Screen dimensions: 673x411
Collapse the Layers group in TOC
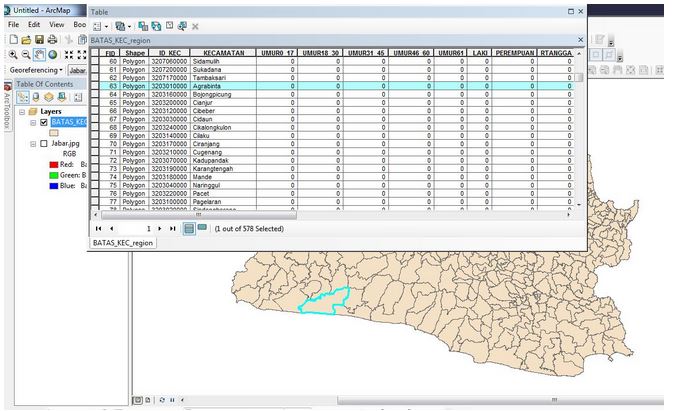click(x=22, y=112)
